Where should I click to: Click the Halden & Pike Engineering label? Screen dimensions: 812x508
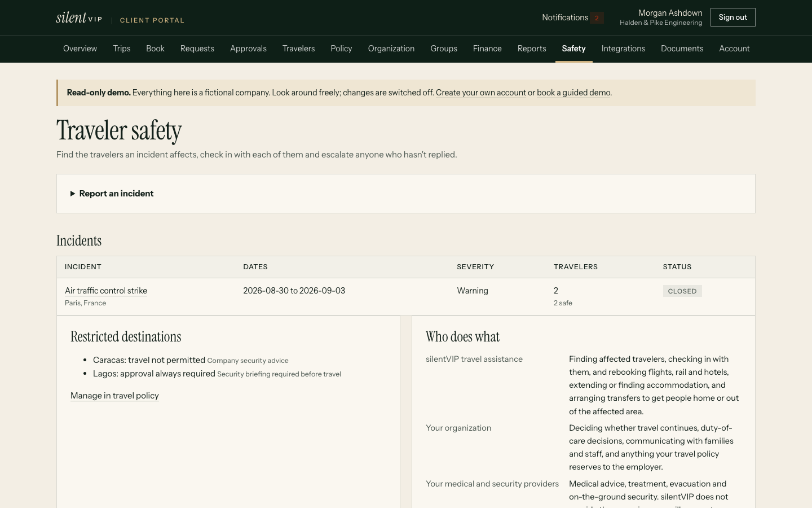pyautogui.click(x=661, y=23)
